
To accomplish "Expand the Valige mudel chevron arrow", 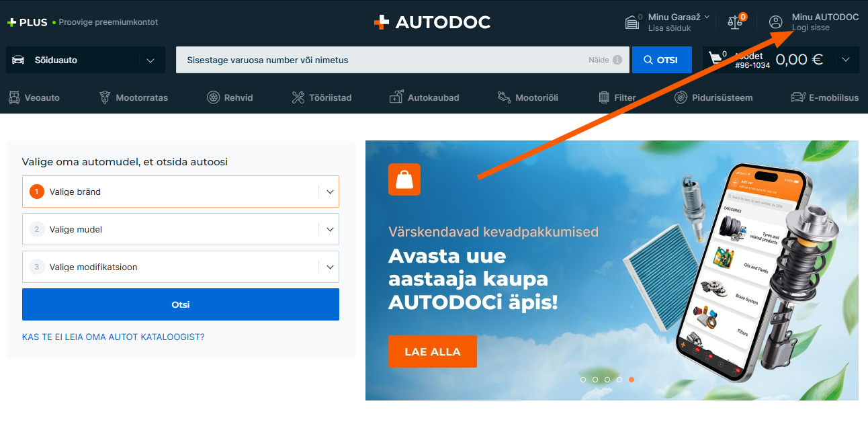I will (330, 229).
